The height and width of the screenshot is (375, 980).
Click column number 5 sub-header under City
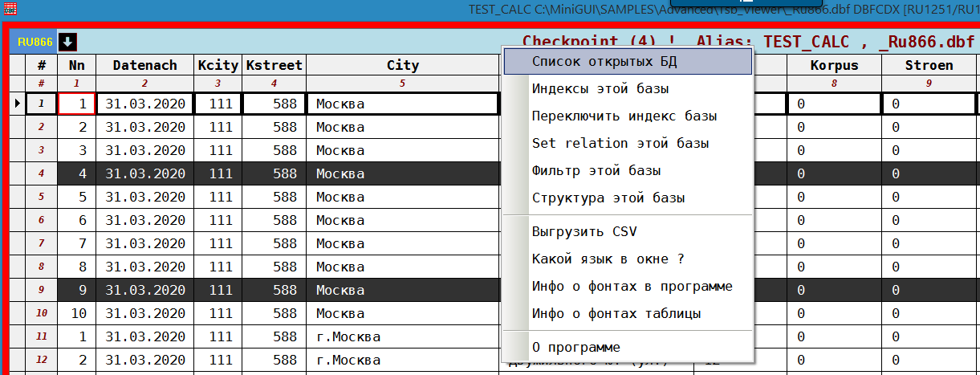pyautogui.click(x=402, y=84)
